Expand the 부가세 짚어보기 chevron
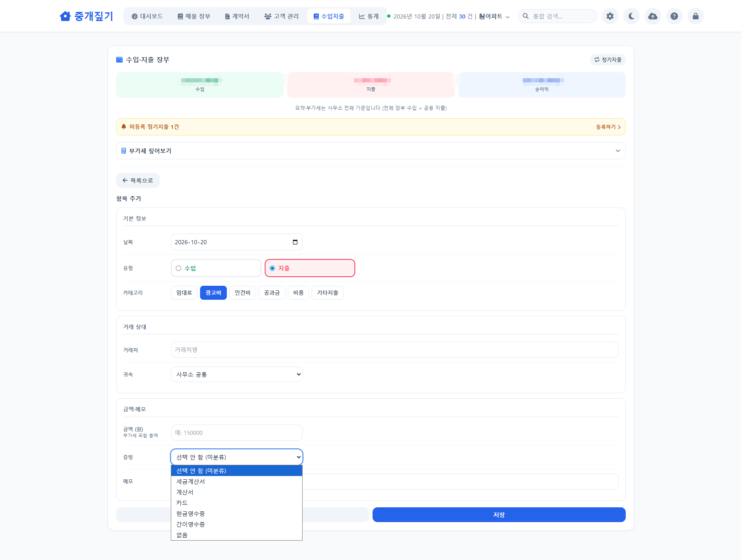 [x=618, y=151]
